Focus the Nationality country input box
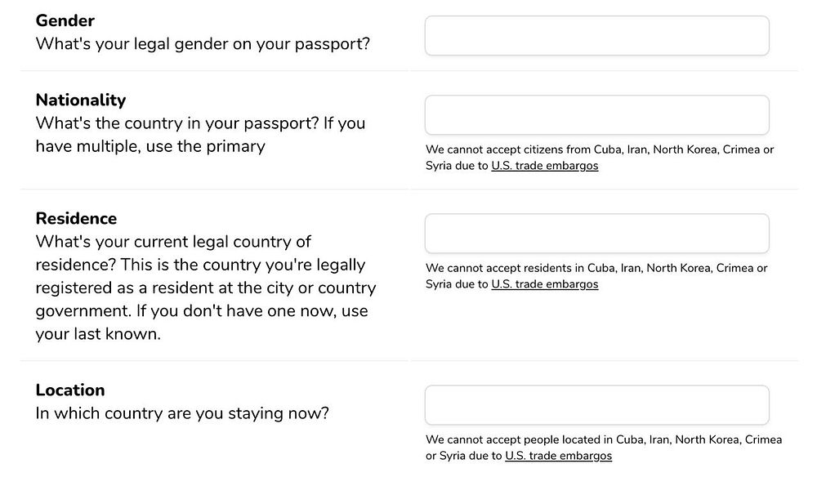 [596, 115]
